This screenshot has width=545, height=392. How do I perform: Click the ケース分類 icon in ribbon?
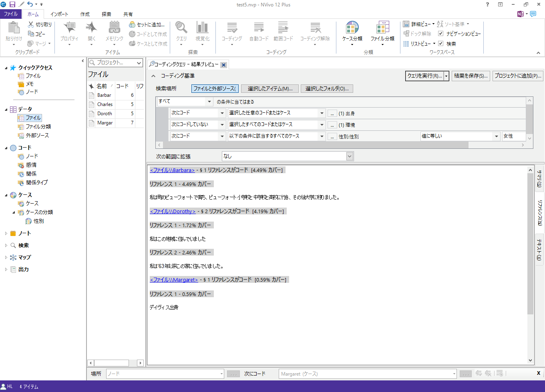point(352,29)
